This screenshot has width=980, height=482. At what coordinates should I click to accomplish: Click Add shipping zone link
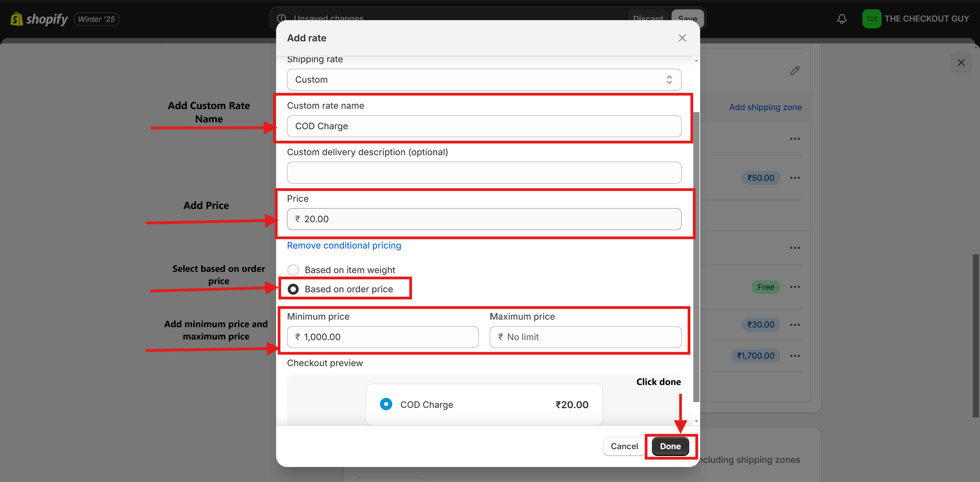pyautogui.click(x=765, y=107)
